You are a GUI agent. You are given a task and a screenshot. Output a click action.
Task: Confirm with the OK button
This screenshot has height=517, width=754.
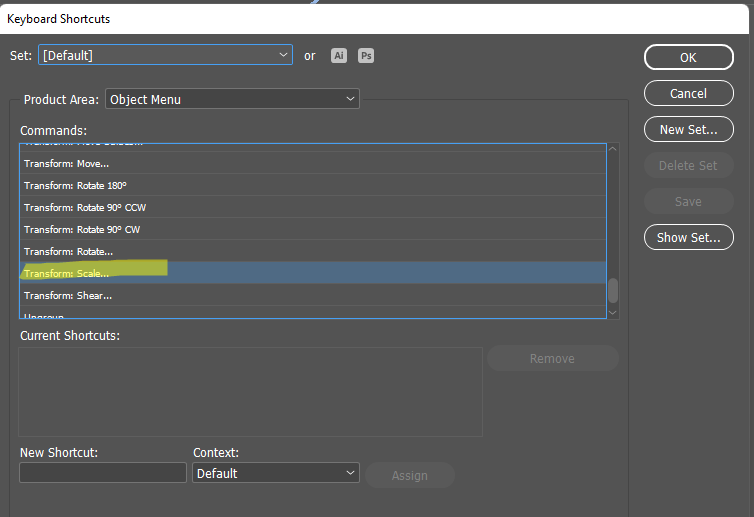689,57
